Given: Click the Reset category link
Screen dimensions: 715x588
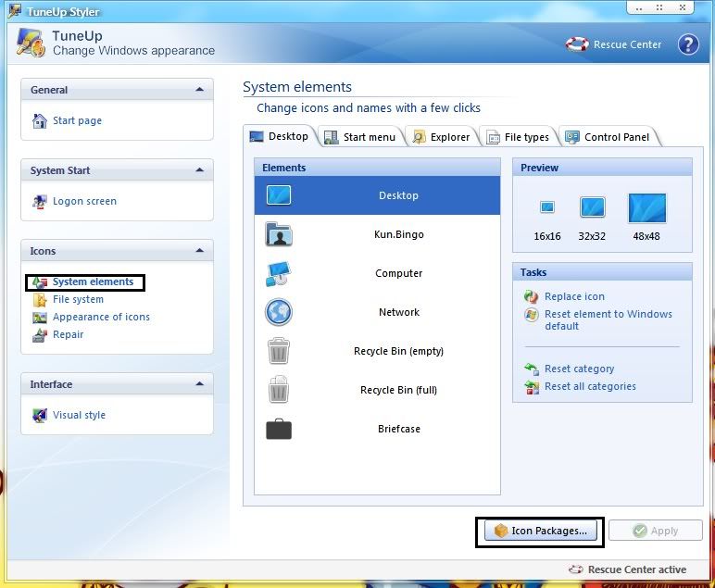Looking at the screenshot, I should click(x=579, y=369).
